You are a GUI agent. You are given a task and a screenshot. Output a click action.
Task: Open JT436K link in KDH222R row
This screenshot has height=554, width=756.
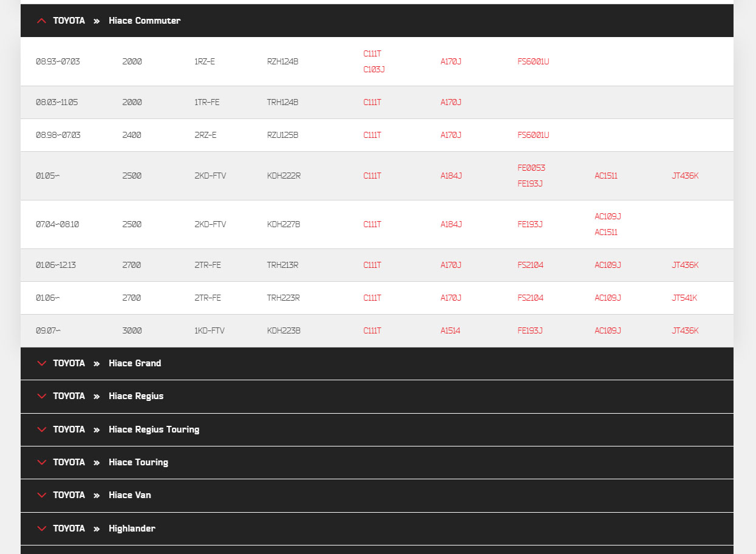[x=685, y=176]
